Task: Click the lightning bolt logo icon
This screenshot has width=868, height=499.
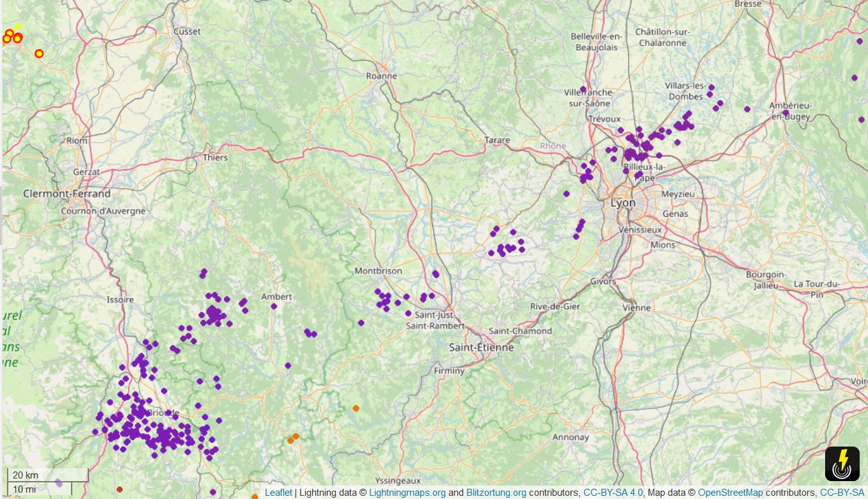Action: (x=842, y=463)
